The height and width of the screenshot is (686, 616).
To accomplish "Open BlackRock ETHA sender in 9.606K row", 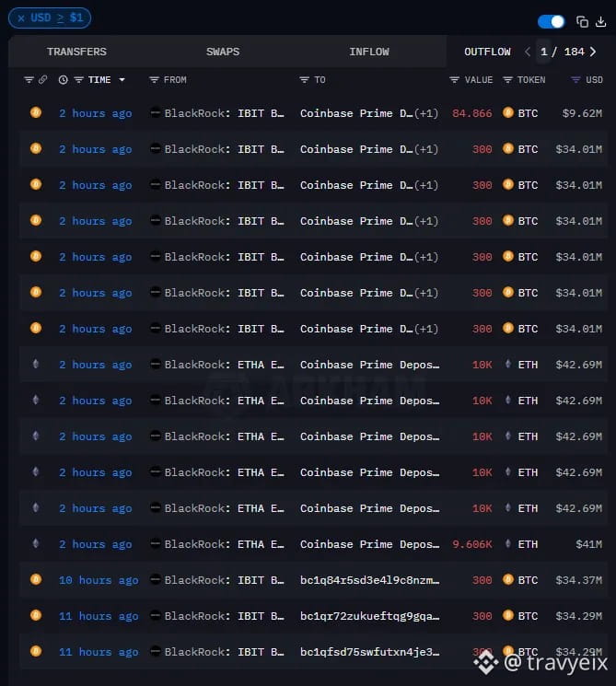I will click(225, 544).
